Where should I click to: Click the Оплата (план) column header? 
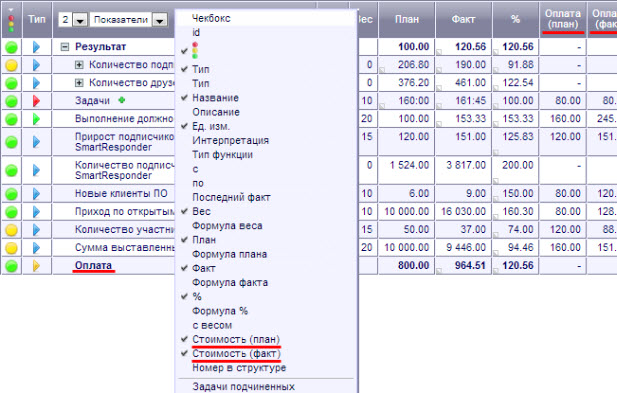(x=563, y=19)
